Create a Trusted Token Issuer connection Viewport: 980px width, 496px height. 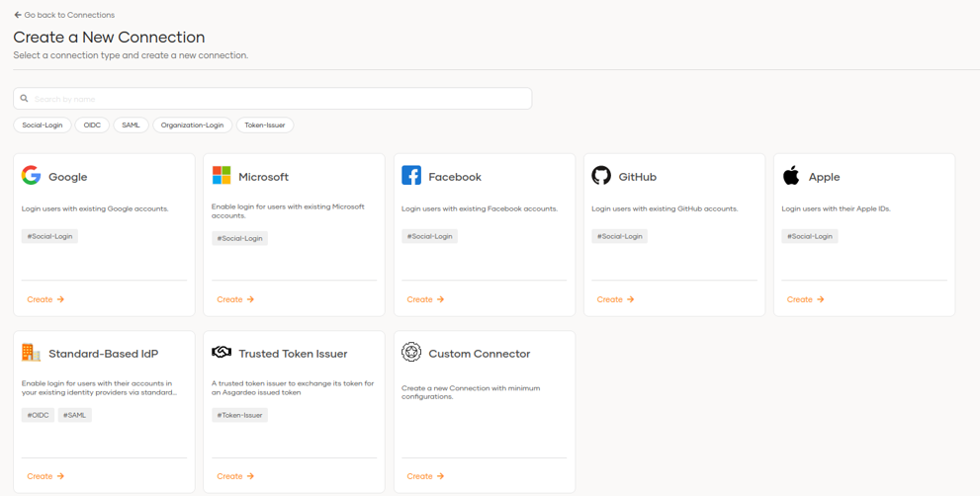(235, 476)
